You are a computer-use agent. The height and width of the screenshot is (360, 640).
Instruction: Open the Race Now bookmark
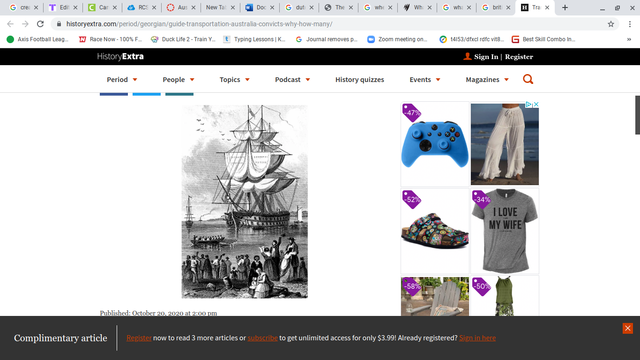coord(110,39)
